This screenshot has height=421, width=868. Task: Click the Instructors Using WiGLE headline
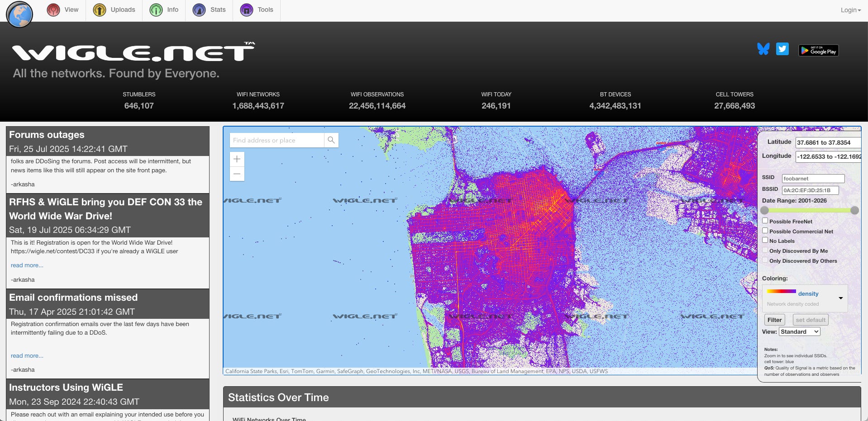[66, 388]
